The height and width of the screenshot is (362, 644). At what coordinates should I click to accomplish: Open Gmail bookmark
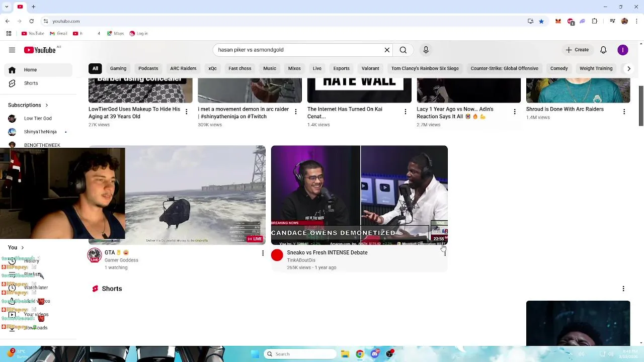(x=58, y=34)
